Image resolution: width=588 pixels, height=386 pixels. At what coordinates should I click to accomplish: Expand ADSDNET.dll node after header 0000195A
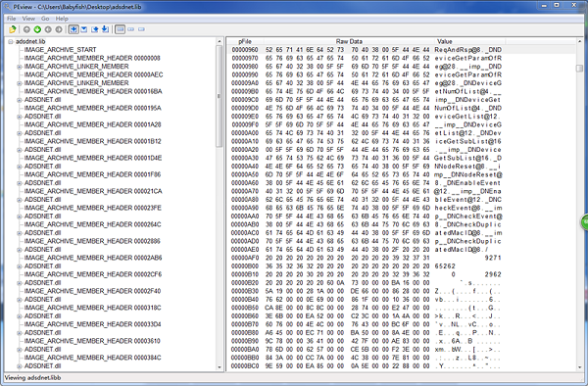(20, 117)
